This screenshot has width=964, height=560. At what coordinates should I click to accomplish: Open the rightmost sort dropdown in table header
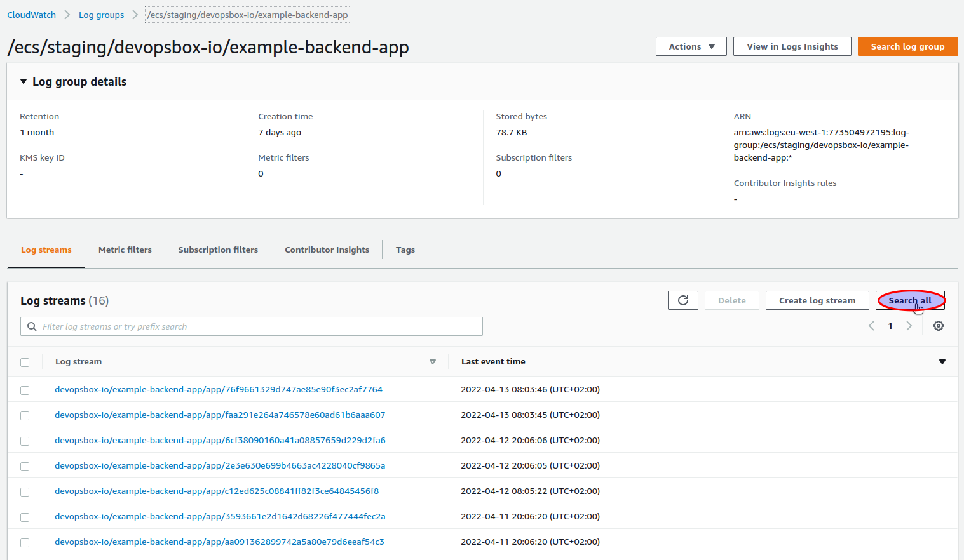click(942, 362)
